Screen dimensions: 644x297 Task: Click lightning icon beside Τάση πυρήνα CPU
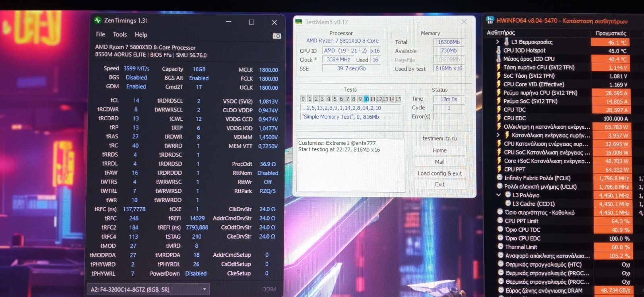coord(498,67)
